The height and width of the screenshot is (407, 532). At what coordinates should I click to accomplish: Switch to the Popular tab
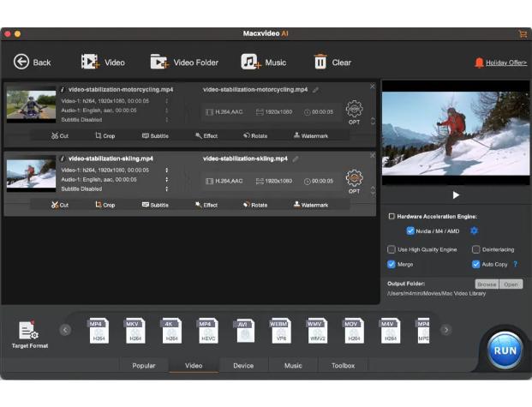(144, 366)
